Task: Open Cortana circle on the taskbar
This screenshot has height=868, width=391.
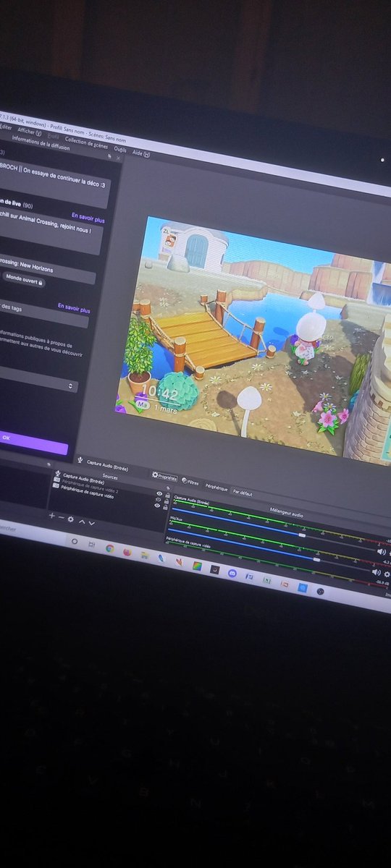Action: point(74,540)
